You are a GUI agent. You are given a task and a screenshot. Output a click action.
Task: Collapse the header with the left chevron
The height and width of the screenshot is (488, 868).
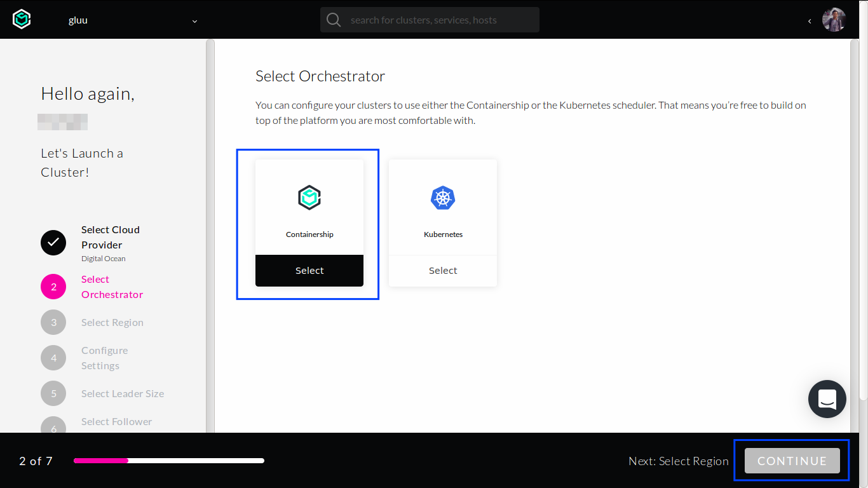[x=810, y=20]
